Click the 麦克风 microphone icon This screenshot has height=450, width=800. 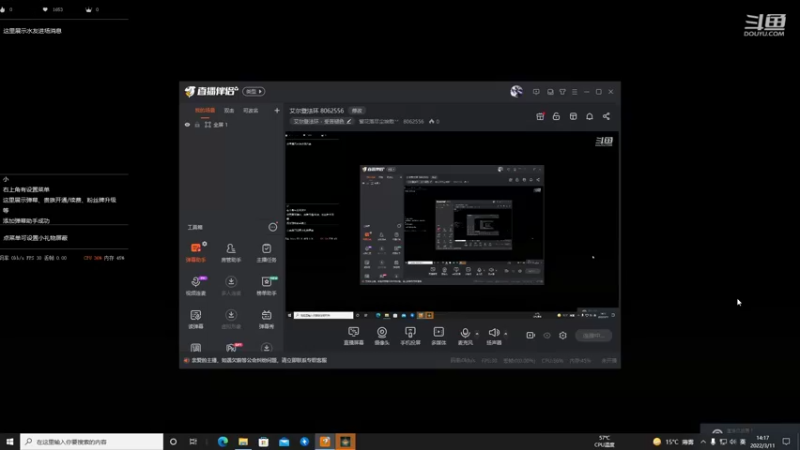(x=465, y=334)
